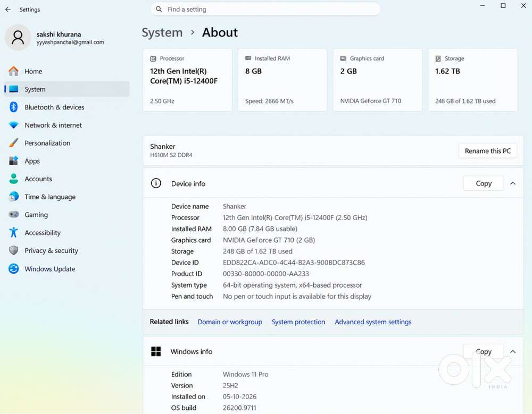Image resolution: width=532 pixels, height=414 pixels.
Task: Click the sakshi khurana account name
Action: coord(59,34)
